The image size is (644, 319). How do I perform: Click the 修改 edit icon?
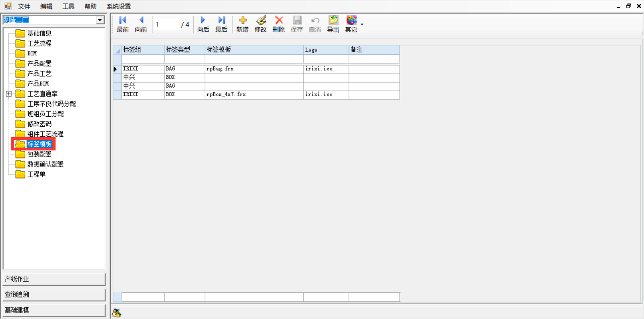pyautogui.click(x=261, y=24)
